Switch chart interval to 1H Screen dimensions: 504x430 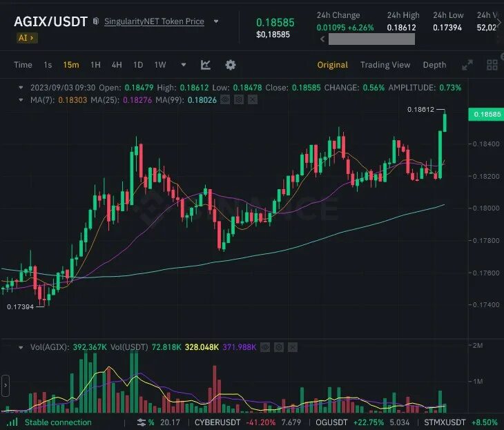point(95,65)
